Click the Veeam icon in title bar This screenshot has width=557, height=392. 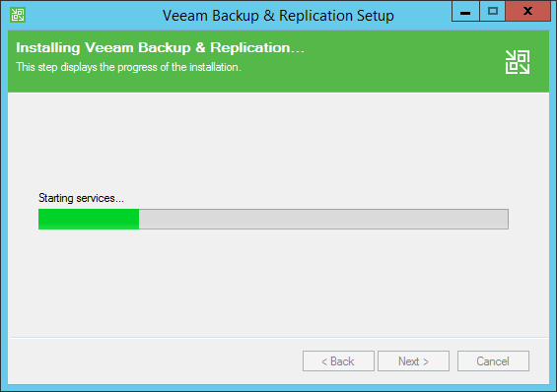18,15
